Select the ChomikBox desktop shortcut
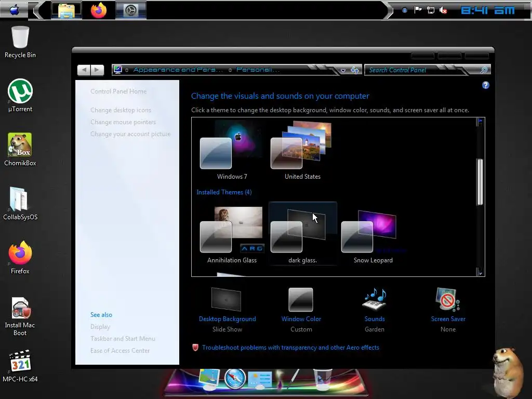This screenshot has height=399, width=532. 20,149
